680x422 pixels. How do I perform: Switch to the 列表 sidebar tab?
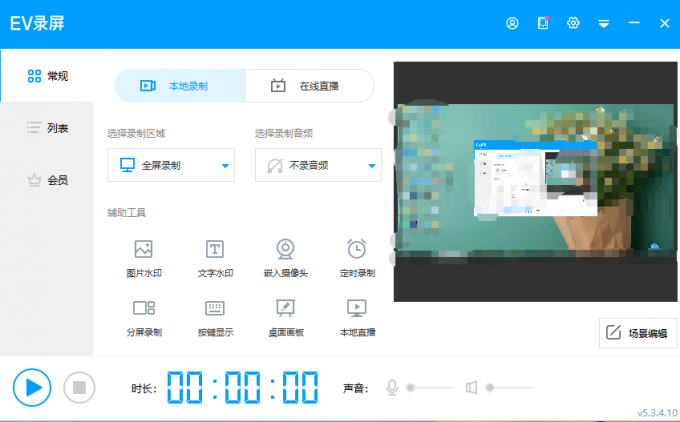click(47, 128)
